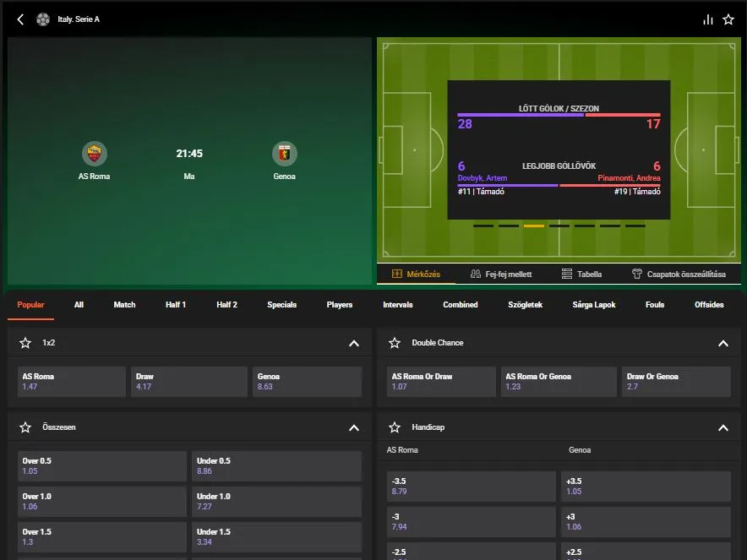Select the Mérkőzés panel icon
Screen dimensions: 747x560
click(x=395, y=275)
